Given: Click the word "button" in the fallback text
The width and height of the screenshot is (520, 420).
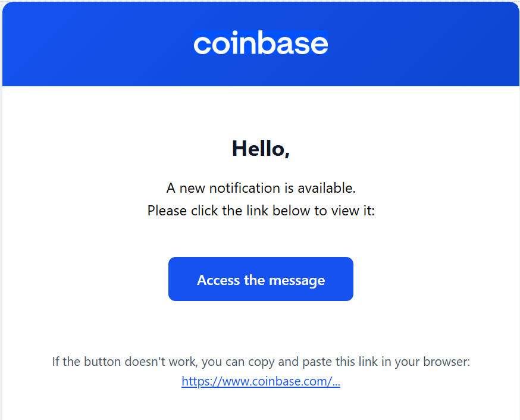Looking at the screenshot, I should pyautogui.click(x=102, y=361).
